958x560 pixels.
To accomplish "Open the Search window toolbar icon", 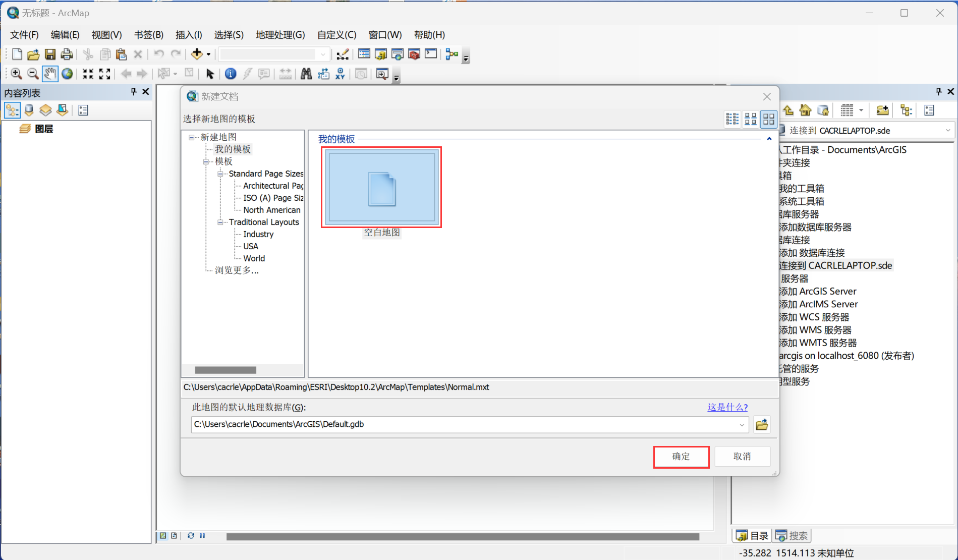I will pyautogui.click(x=398, y=54).
